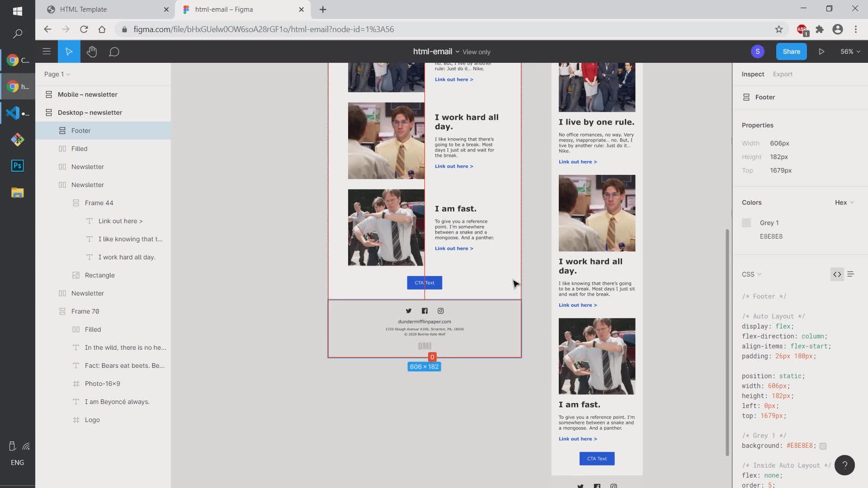
Task: Go back in the browser
Action: click(x=47, y=29)
